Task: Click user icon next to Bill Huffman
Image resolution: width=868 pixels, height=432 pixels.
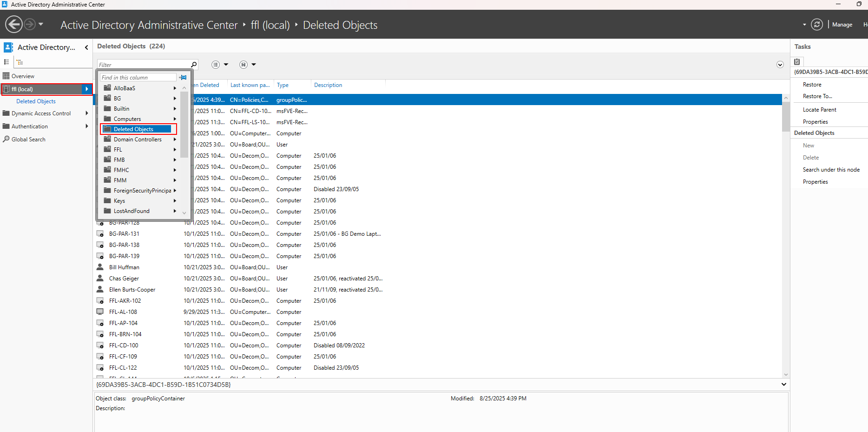Action: (100, 267)
